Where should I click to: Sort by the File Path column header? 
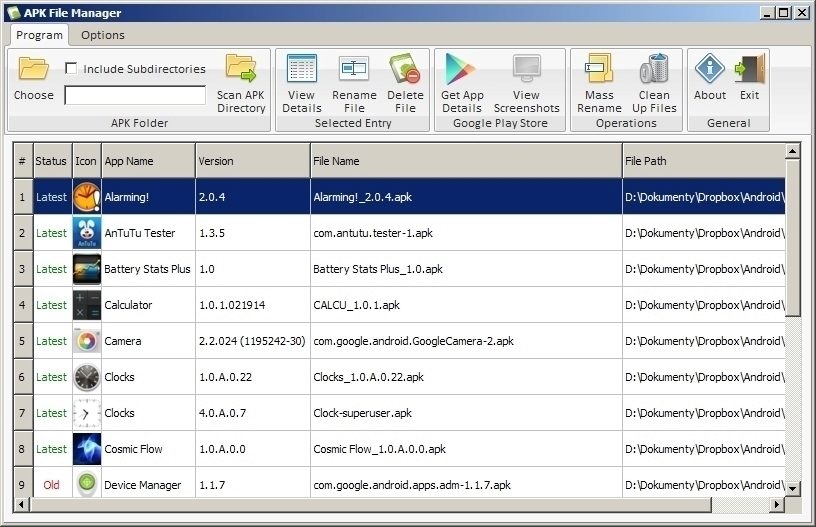coord(704,161)
